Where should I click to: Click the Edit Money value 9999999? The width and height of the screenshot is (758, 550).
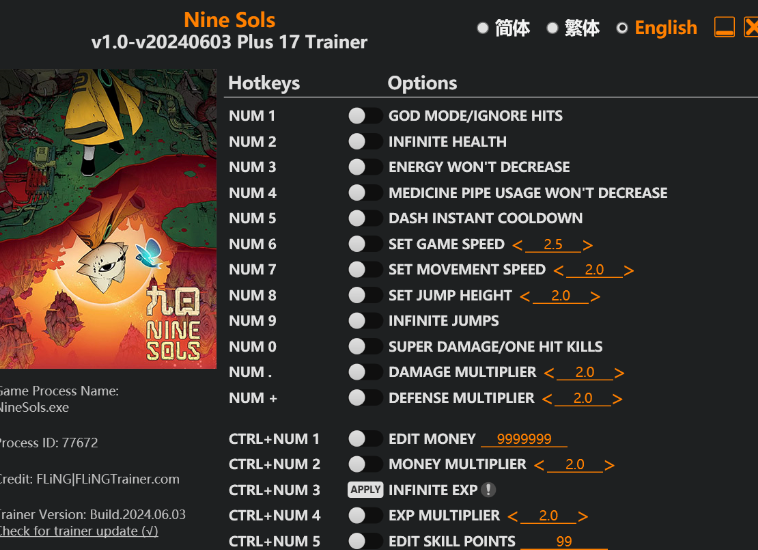[524, 439]
